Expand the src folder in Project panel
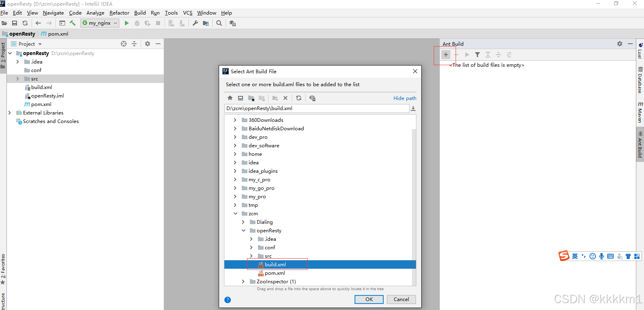The height and width of the screenshot is (310, 644). click(x=17, y=79)
